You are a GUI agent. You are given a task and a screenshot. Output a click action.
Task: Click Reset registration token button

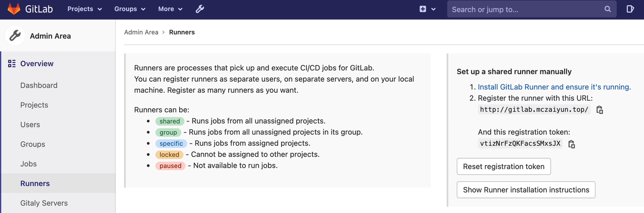click(504, 167)
